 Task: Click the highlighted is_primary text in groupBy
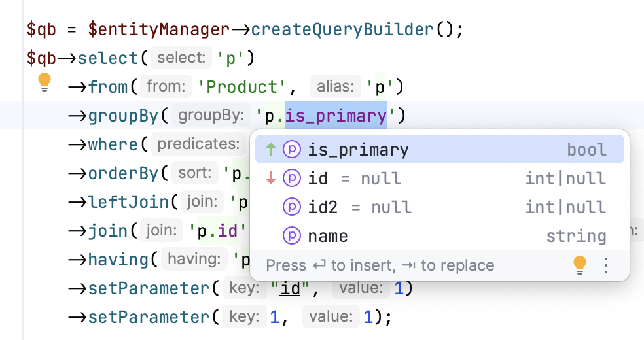tap(336, 116)
